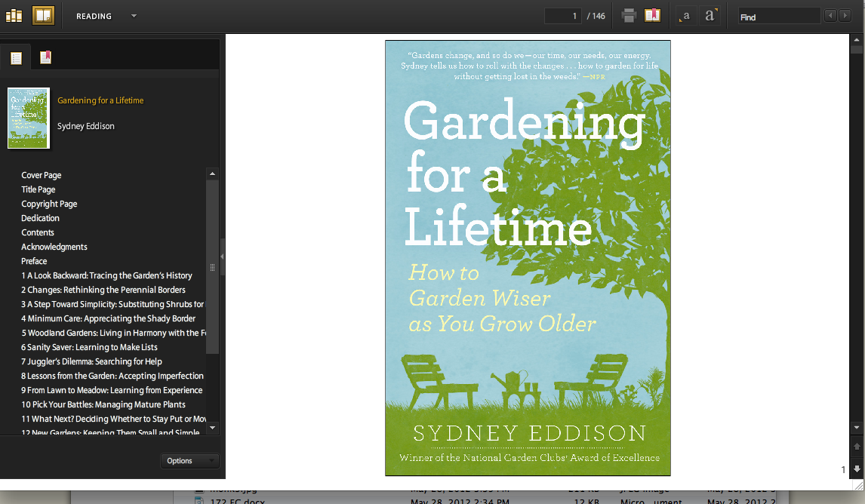865x504 pixels.
Task: Go to previous search result arrow
Action: tap(830, 15)
